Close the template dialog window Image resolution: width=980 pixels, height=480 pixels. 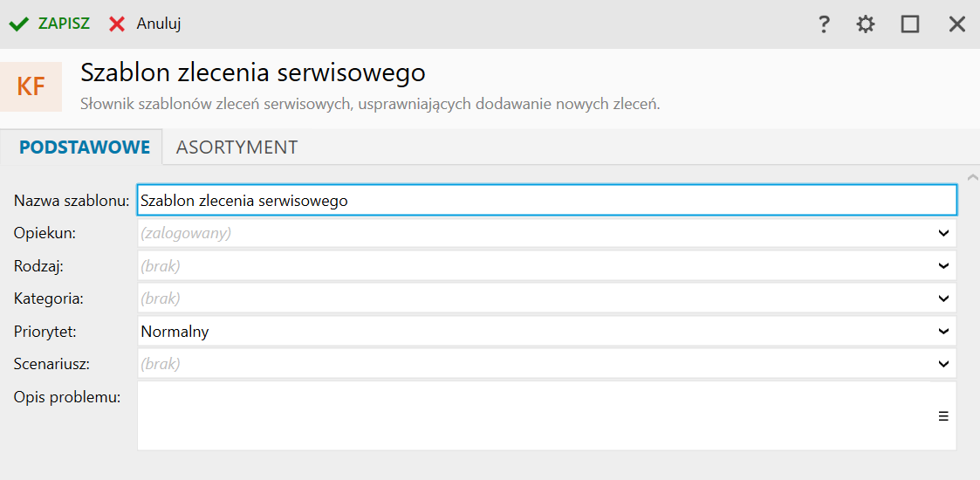pyautogui.click(x=957, y=24)
